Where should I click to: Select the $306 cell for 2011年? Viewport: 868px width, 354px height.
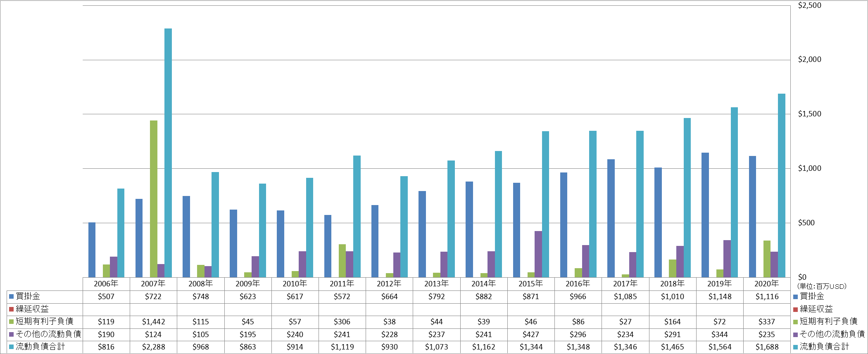(342, 322)
